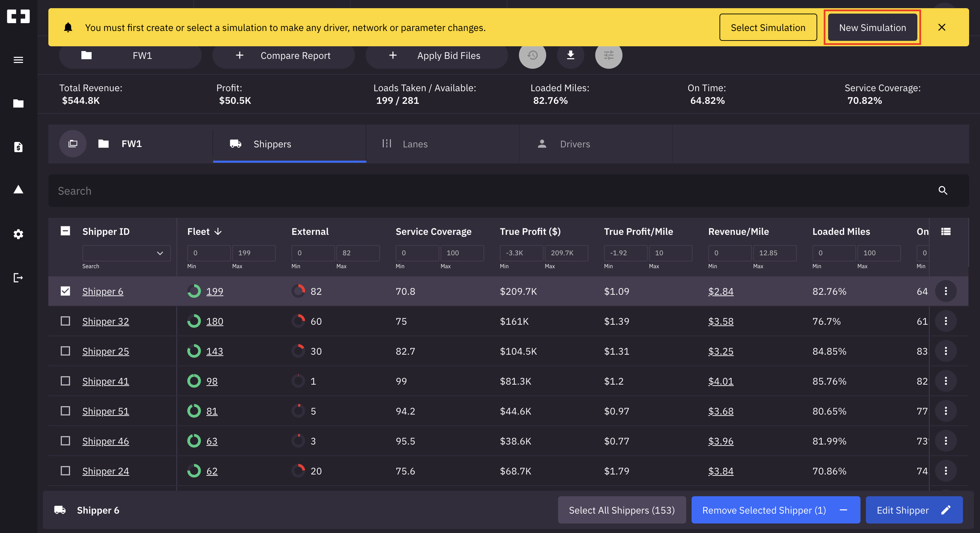The height and width of the screenshot is (533, 980).
Task: Click the search magnifier icon
Action: [x=942, y=191]
